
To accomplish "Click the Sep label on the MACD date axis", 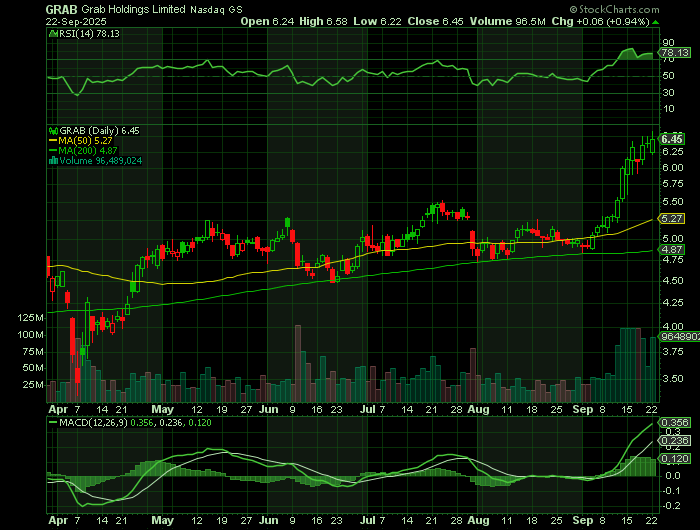I will [583, 520].
